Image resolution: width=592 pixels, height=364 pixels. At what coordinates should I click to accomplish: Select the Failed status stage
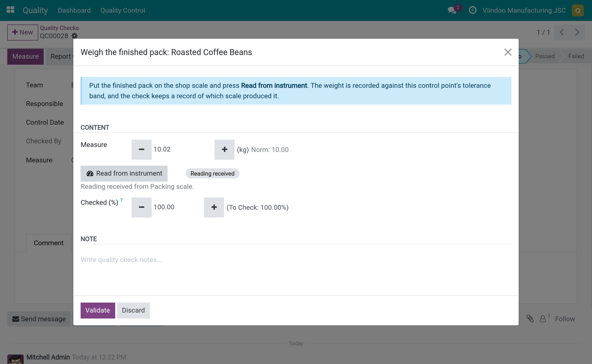[576, 56]
